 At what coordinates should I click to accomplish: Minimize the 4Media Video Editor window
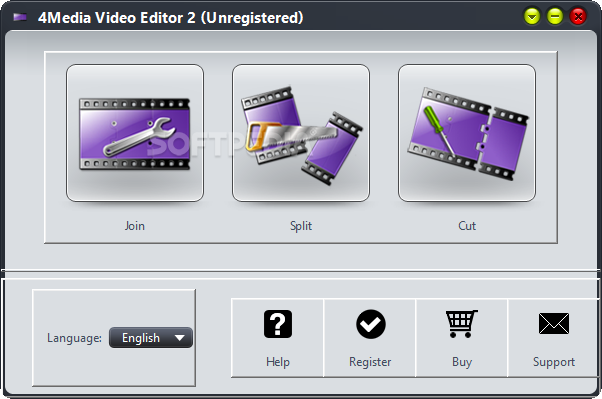pos(555,17)
